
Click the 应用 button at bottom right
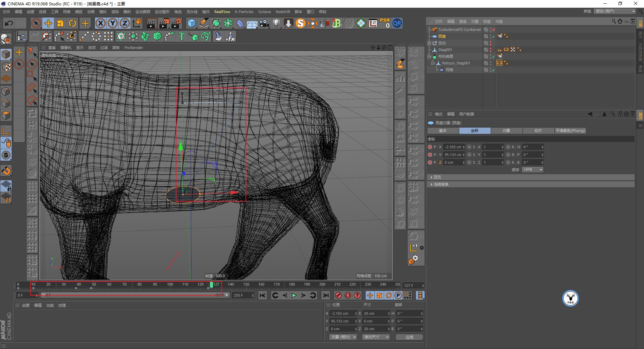coord(409,337)
